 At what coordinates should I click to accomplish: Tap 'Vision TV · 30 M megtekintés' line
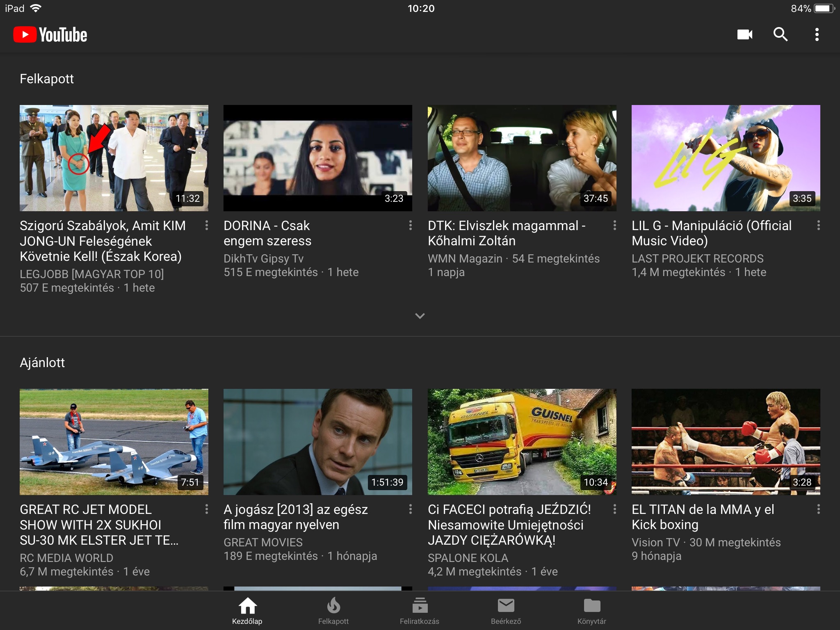706,542
